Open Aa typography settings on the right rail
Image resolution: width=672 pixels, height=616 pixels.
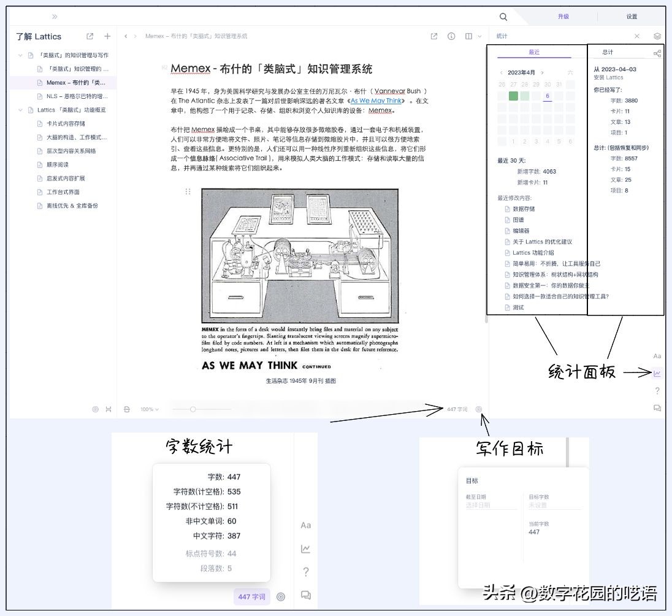point(657,356)
